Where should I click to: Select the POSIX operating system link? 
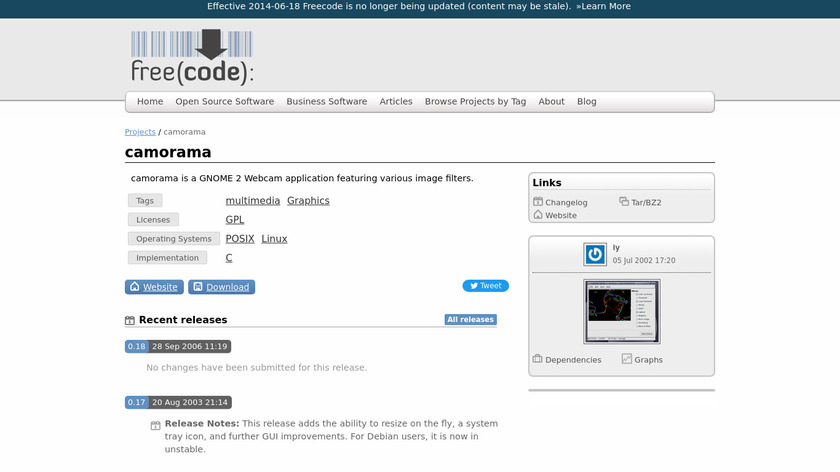tap(240, 238)
